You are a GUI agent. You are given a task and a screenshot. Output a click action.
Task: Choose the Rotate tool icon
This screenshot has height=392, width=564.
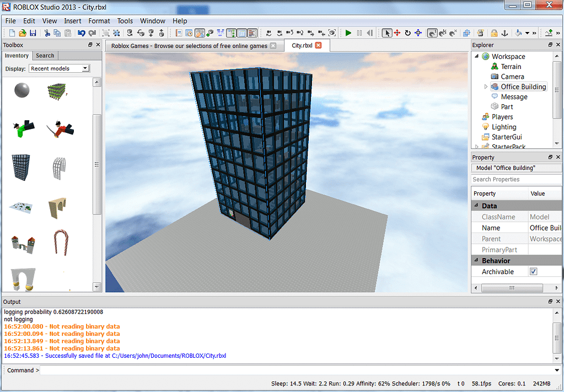pos(407,33)
